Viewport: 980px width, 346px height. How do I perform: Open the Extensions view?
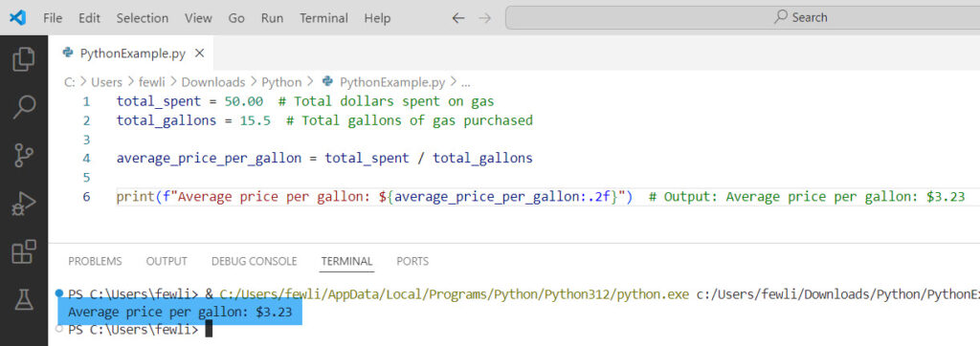click(24, 251)
